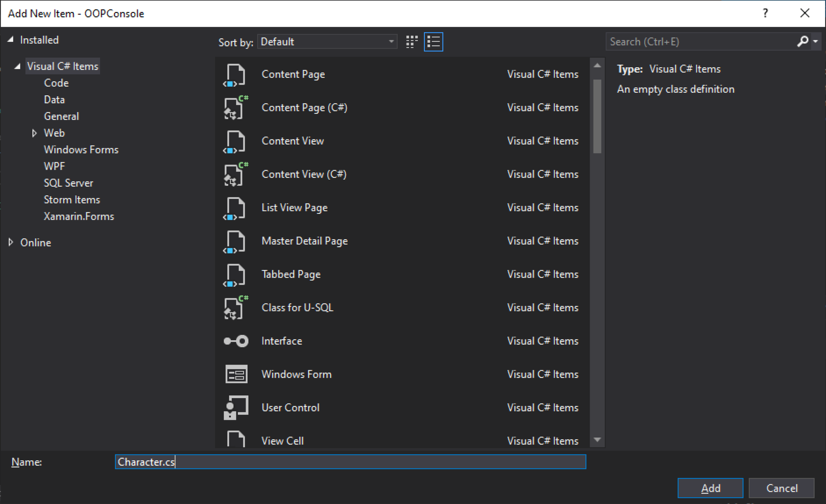Click the search magnifier icon
The image size is (826, 504).
[x=802, y=41]
